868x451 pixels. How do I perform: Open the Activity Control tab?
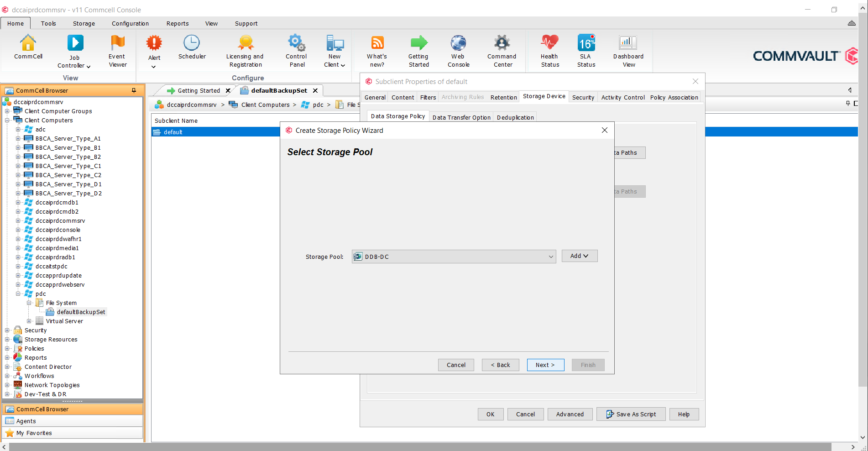[x=623, y=97]
